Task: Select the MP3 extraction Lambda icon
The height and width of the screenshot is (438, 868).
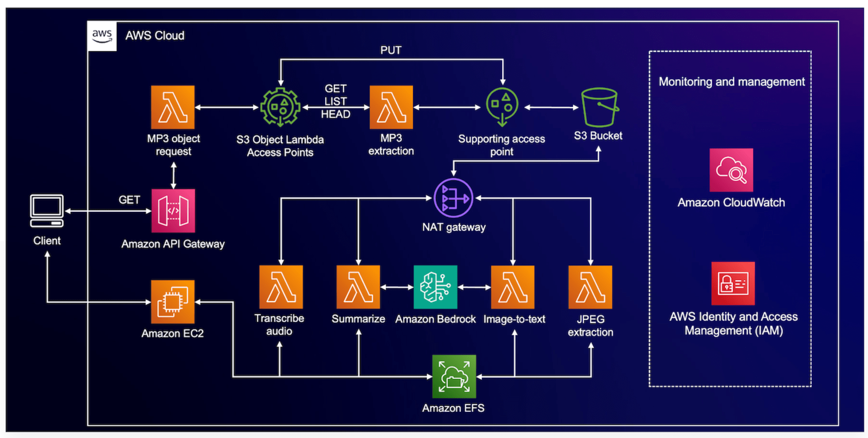Action: pos(391,107)
